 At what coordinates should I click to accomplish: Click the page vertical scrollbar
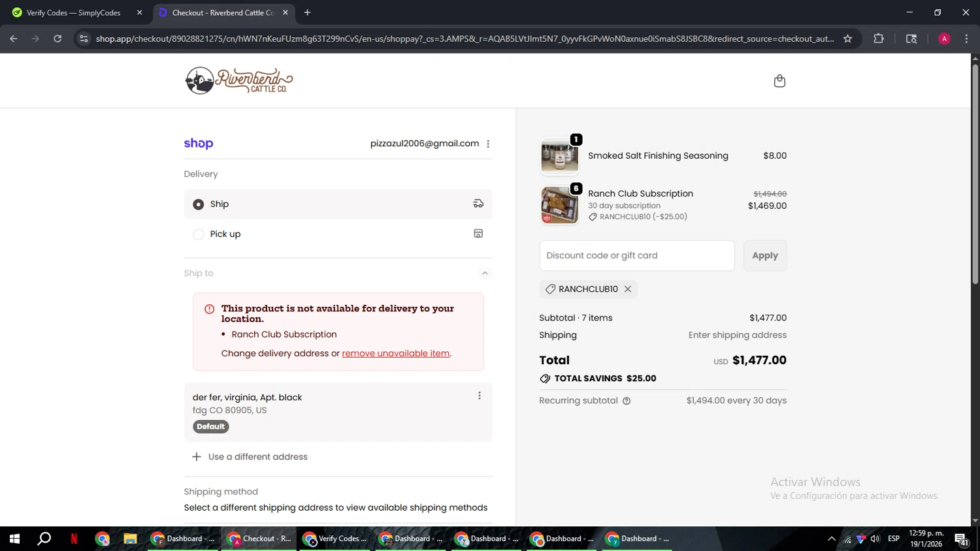pyautogui.click(x=975, y=173)
